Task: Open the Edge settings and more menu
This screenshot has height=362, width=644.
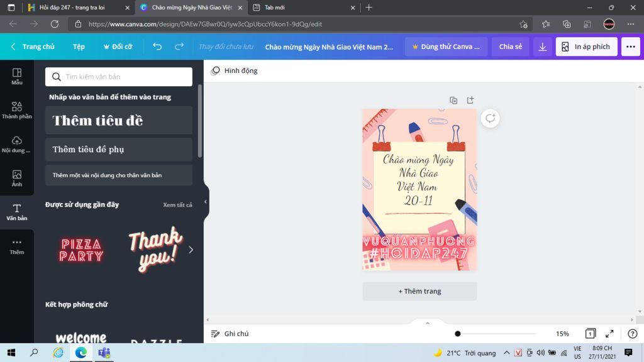Action: [630, 25]
